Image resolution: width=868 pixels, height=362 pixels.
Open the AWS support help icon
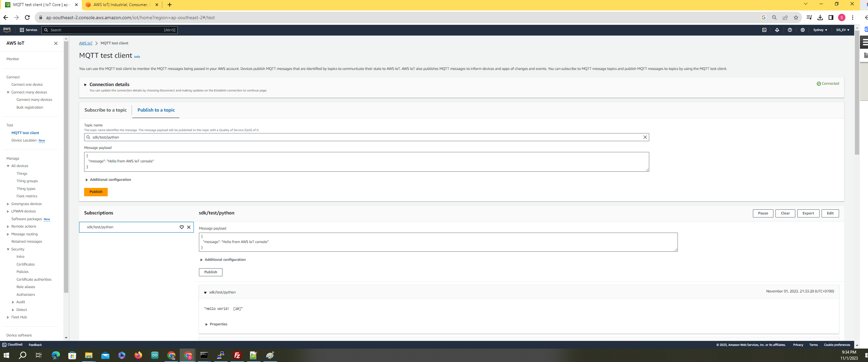click(x=790, y=30)
